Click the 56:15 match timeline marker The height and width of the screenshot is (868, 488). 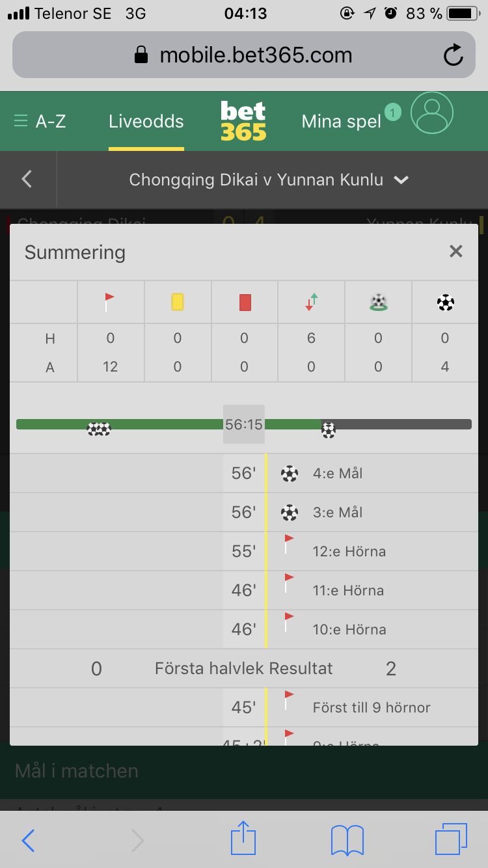pyautogui.click(x=244, y=424)
